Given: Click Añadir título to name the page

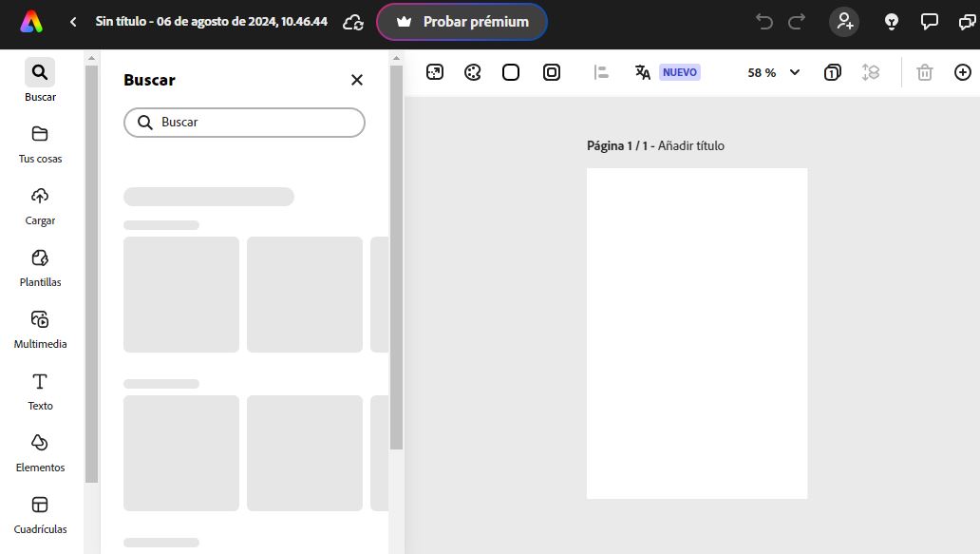Looking at the screenshot, I should click(x=690, y=145).
